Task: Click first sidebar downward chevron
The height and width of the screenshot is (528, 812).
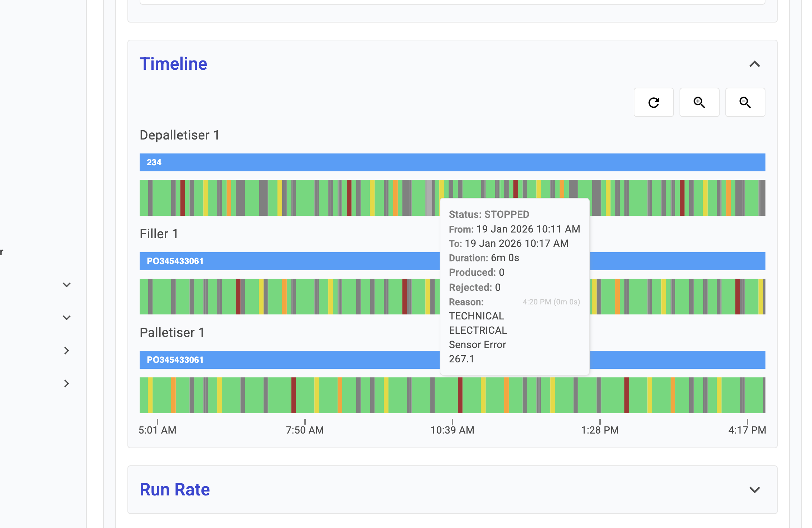Action: (67, 285)
